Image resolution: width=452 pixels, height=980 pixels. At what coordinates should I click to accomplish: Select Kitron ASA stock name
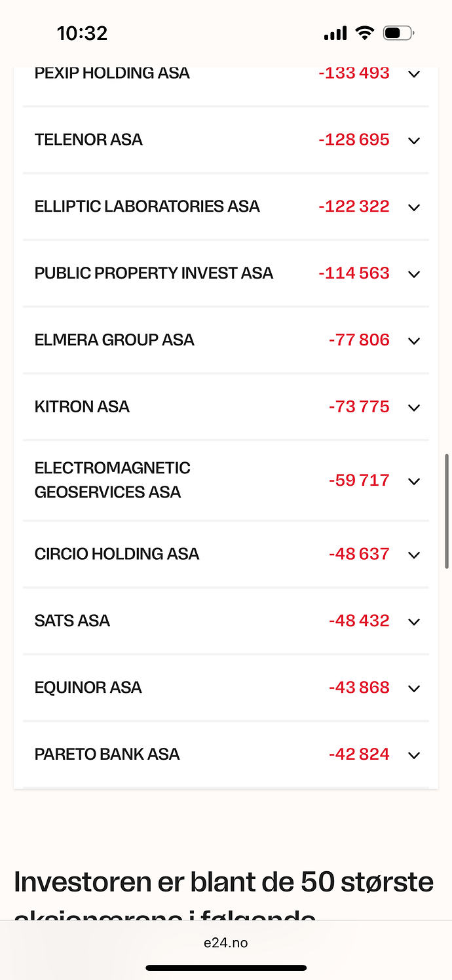click(x=82, y=407)
